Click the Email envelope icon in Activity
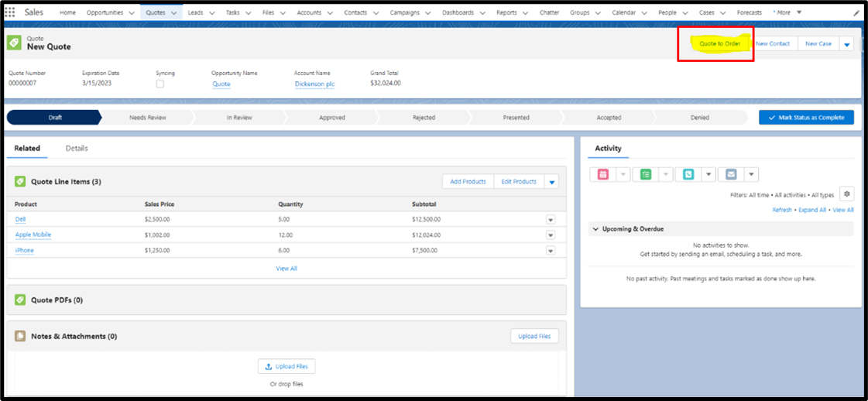Viewport: 868px width, 401px height. 731,175
